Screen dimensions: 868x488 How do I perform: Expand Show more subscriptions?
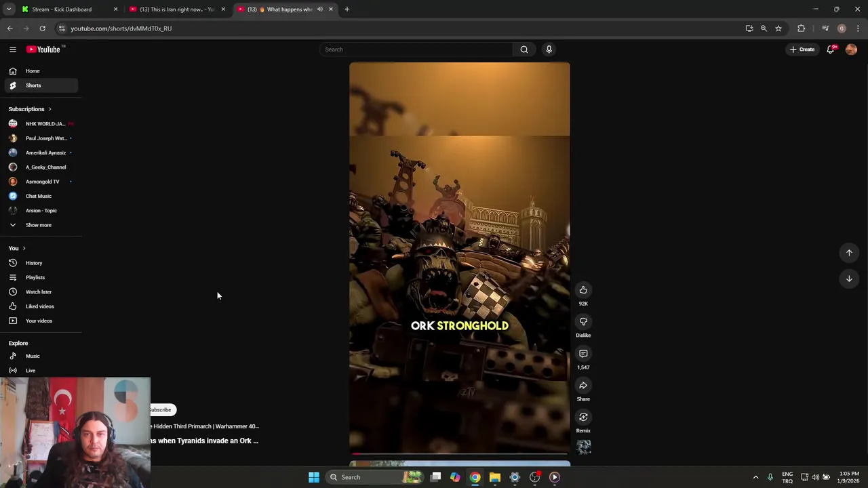coord(39,225)
